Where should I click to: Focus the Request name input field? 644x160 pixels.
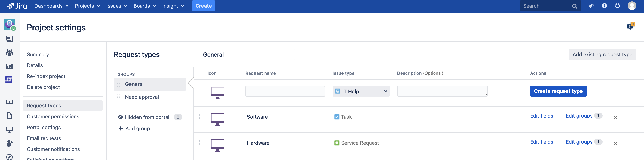coord(285,91)
